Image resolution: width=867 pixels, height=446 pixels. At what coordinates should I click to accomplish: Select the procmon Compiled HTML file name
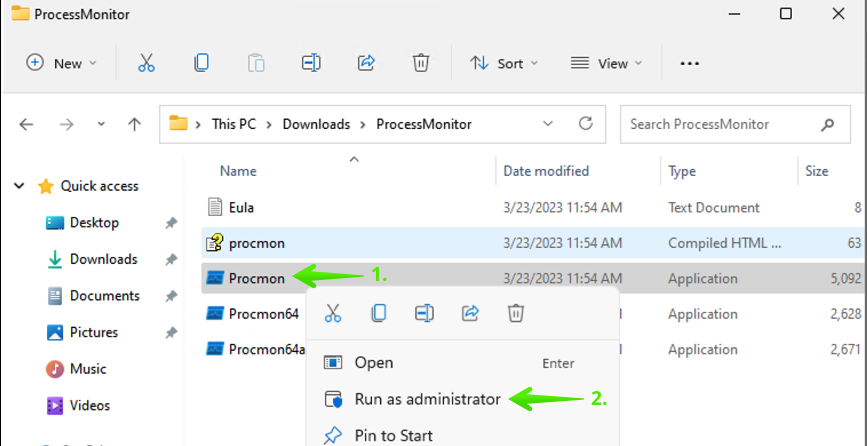[257, 243]
